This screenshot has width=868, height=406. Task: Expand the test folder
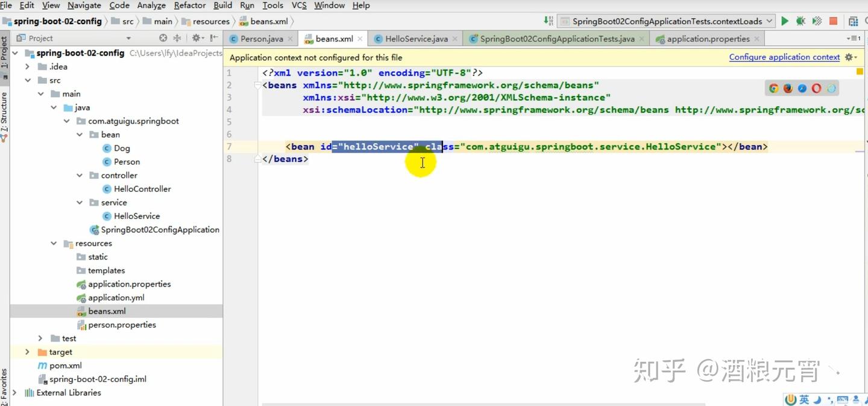tap(40, 338)
